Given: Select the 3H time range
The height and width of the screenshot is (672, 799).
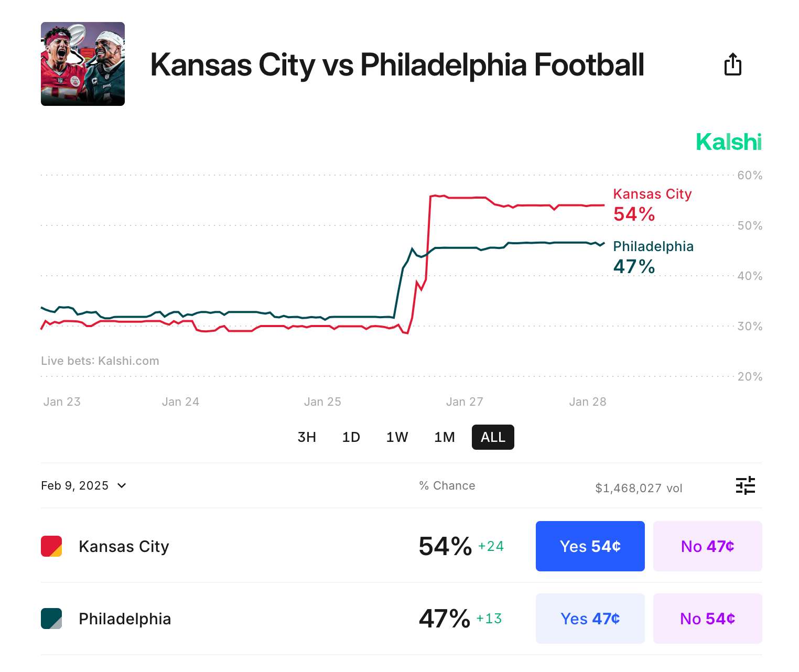Looking at the screenshot, I should [x=307, y=437].
